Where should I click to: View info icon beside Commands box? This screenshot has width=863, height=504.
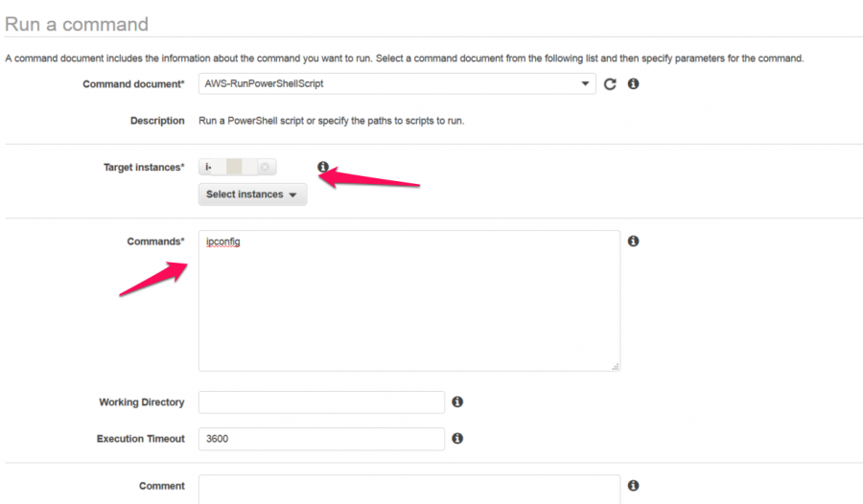(634, 241)
